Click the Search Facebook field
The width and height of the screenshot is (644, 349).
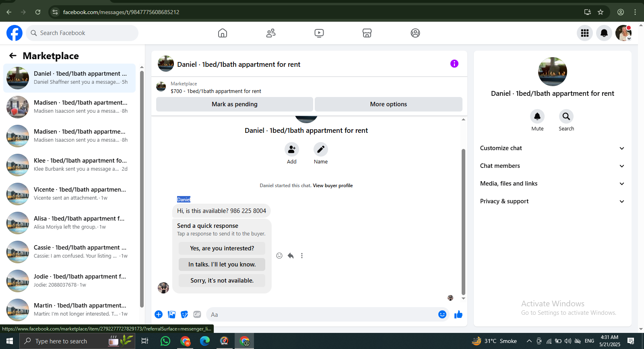82,33
